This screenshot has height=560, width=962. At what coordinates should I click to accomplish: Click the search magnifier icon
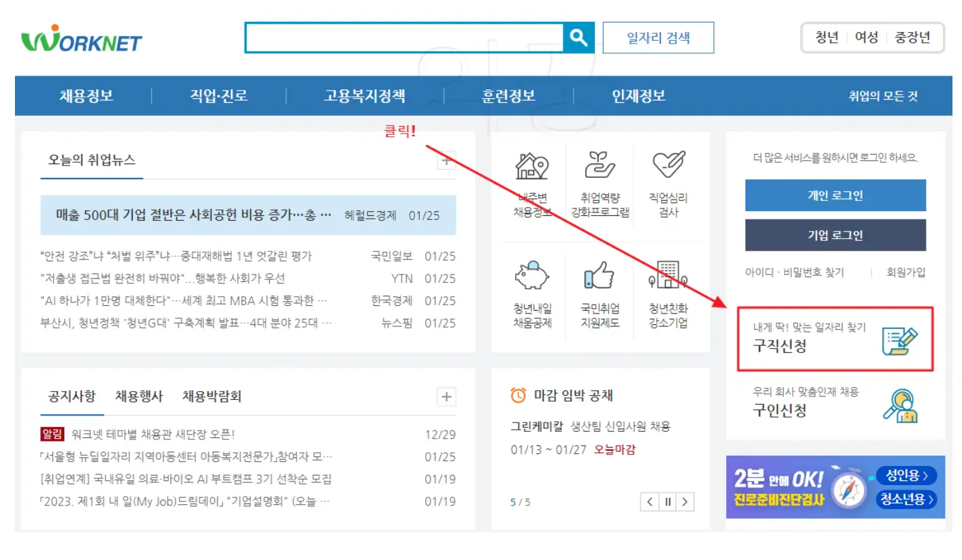click(578, 37)
